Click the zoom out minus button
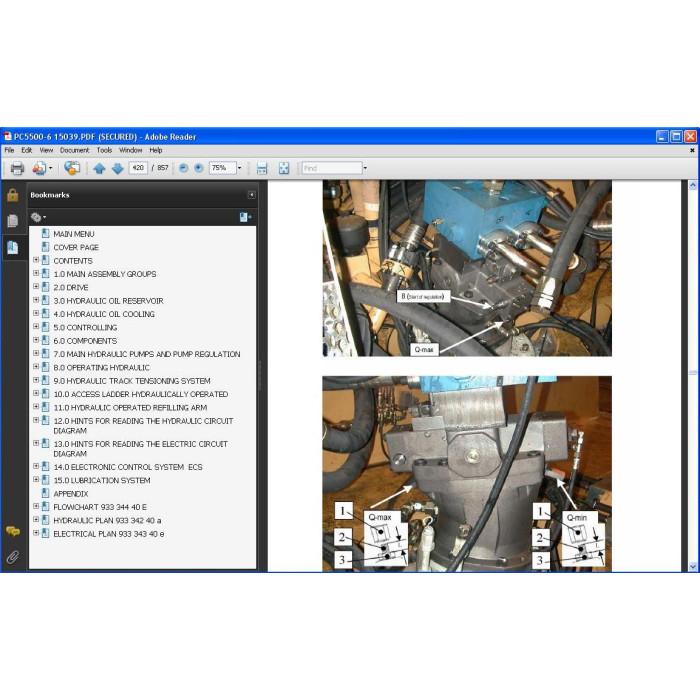The width and height of the screenshot is (700, 700). point(183,168)
